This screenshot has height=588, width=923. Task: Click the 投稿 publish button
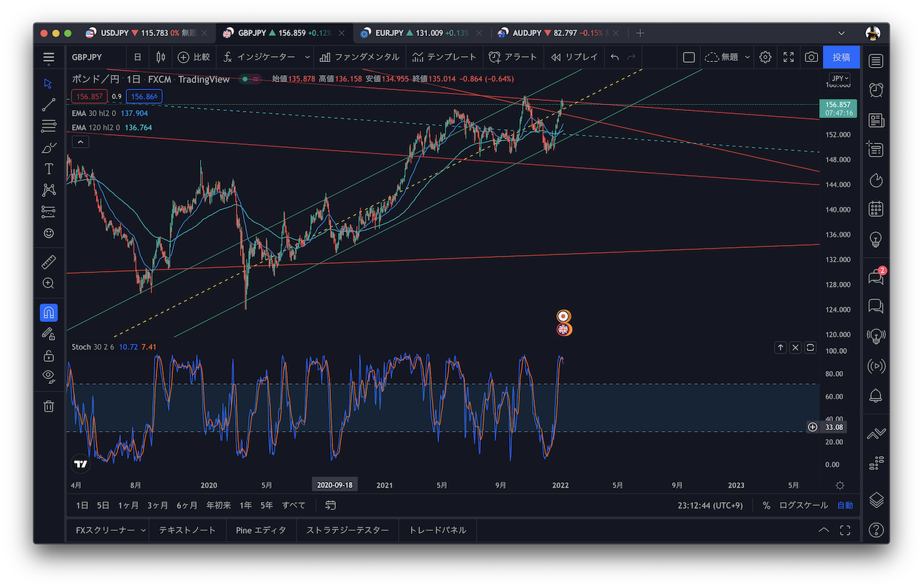coord(842,57)
